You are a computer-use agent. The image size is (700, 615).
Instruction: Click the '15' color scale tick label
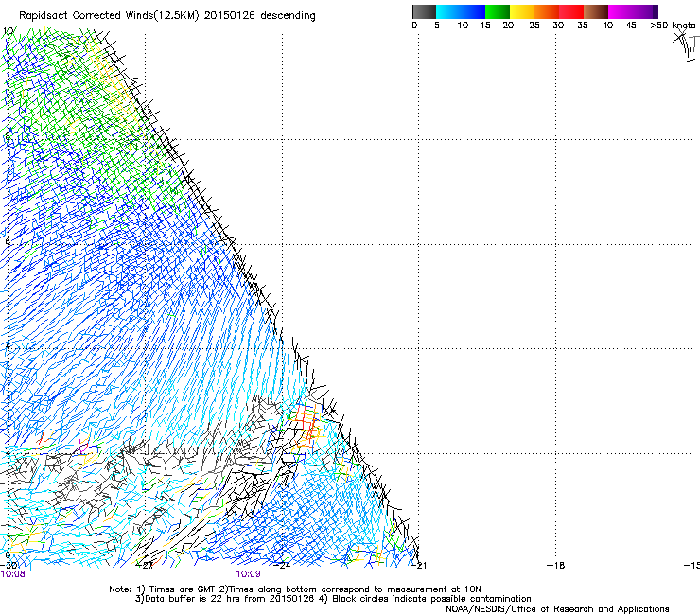coord(485,26)
